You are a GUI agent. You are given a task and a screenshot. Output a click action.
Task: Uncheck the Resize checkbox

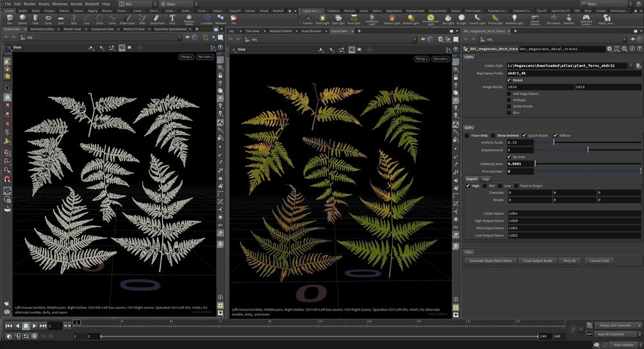tap(509, 80)
